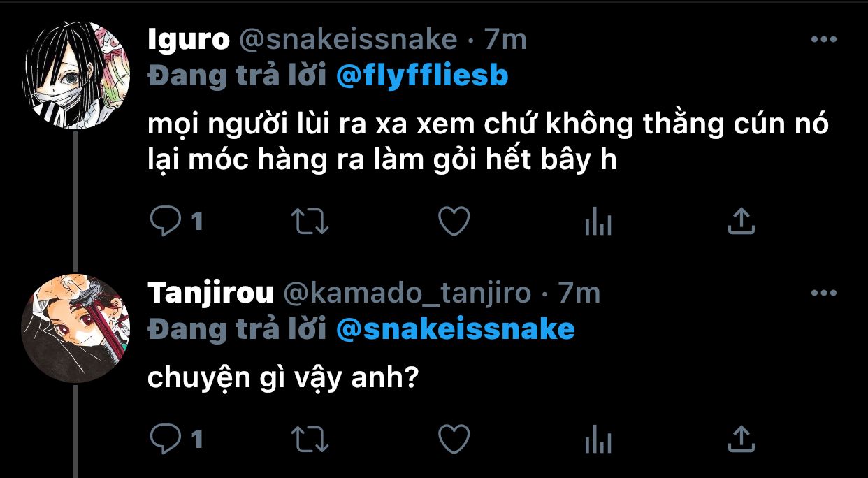Retweet Tanjirou's post
Screen dimensions: 868x478
click(310, 440)
